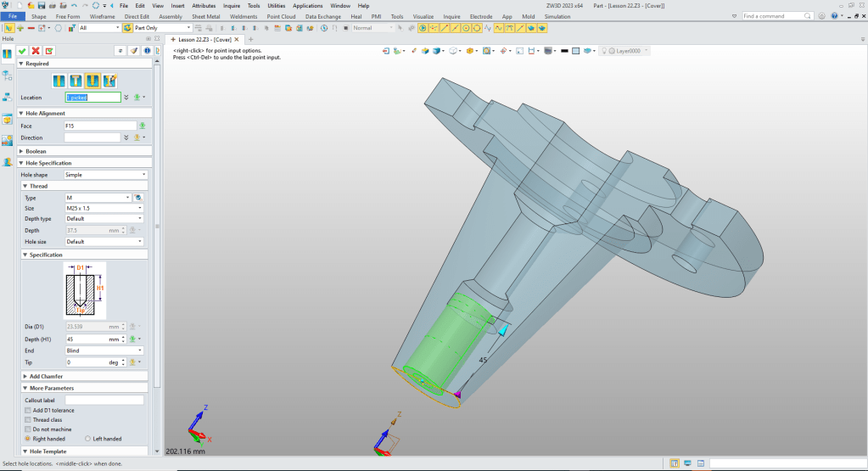The image size is (868, 471).
Task: Click the Callout label text field
Action: click(104, 400)
